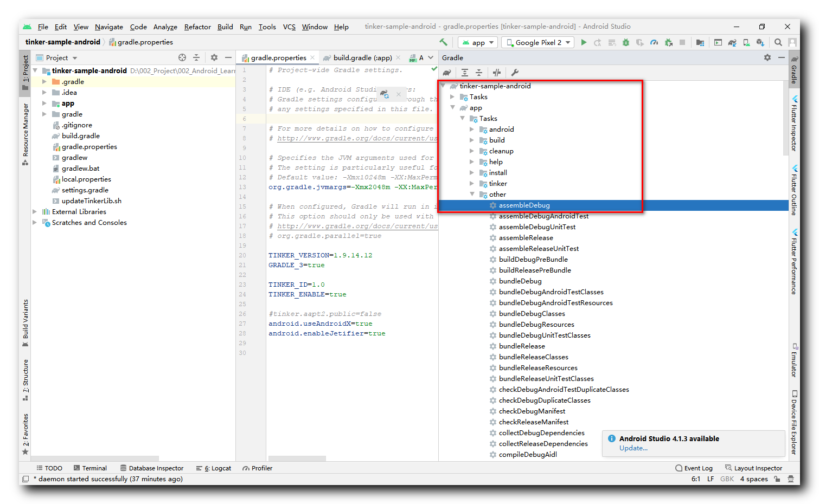Open the Refactor menu
The height and width of the screenshot is (504, 819).
(197, 27)
